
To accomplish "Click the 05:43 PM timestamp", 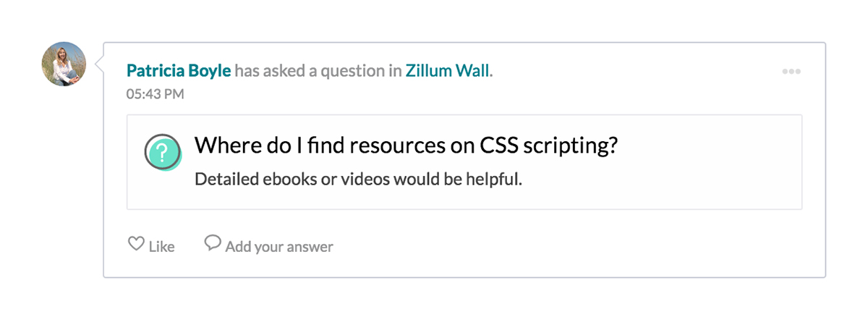I will [x=155, y=93].
